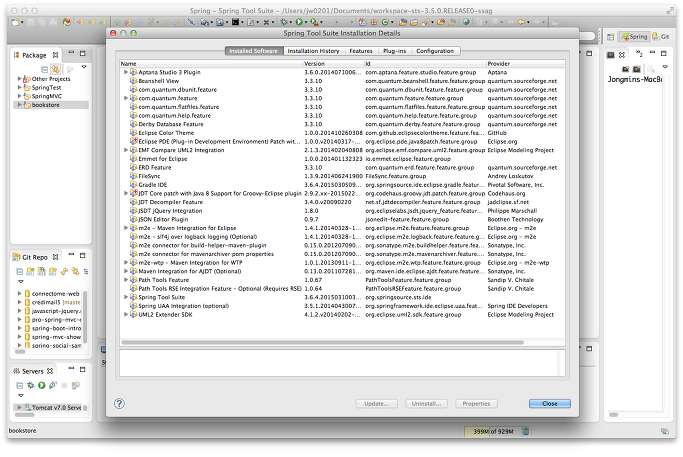Click the Uninstall... button
683x457 pixels.
coord(426,404)
